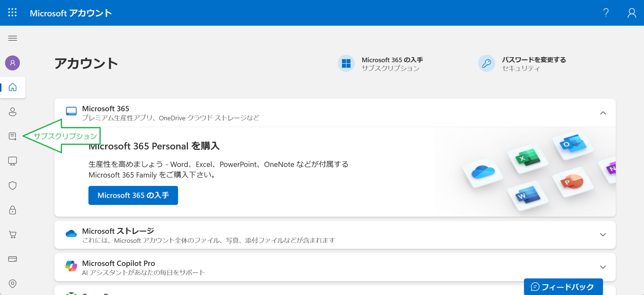Open Payment options card icon in sidebar
The height and width of the screenshot is (295, 644).
pos(12,259)
